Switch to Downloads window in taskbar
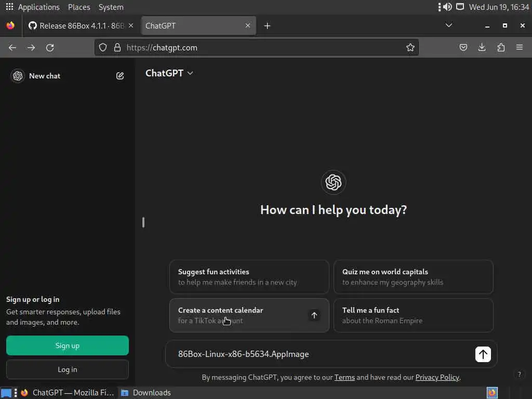The width and height of the screenshot is (532, 399). pos(146,393)
